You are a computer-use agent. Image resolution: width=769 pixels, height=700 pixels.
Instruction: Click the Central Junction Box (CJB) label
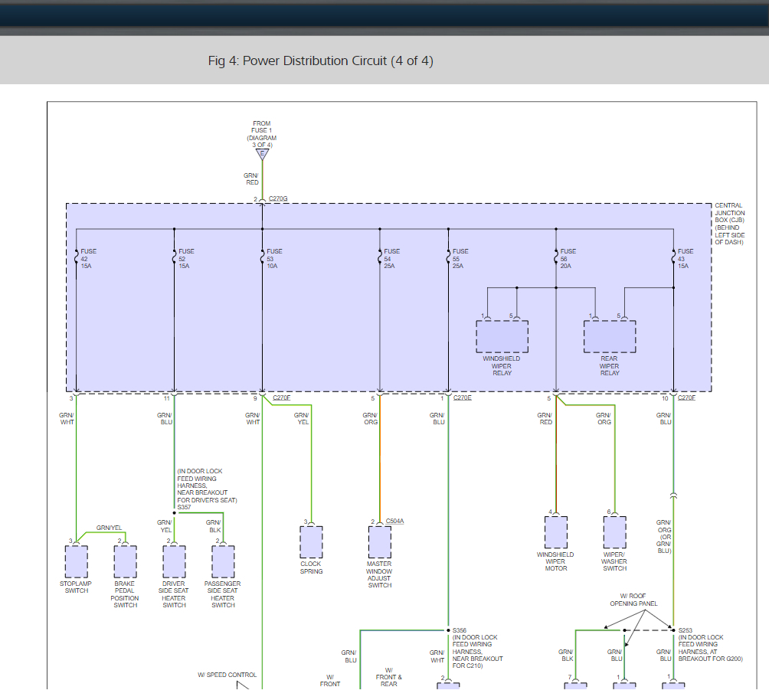tap(729, 224)
